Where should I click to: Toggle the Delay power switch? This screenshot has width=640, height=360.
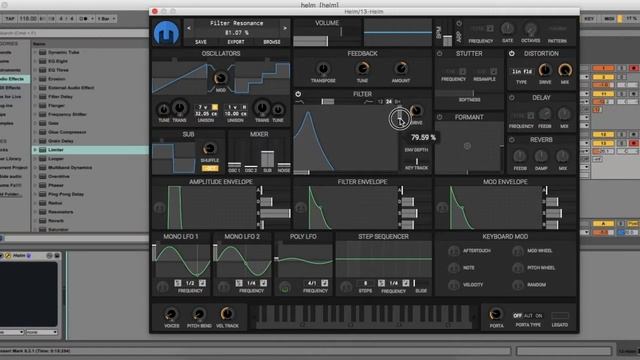(x=511, y=98)
